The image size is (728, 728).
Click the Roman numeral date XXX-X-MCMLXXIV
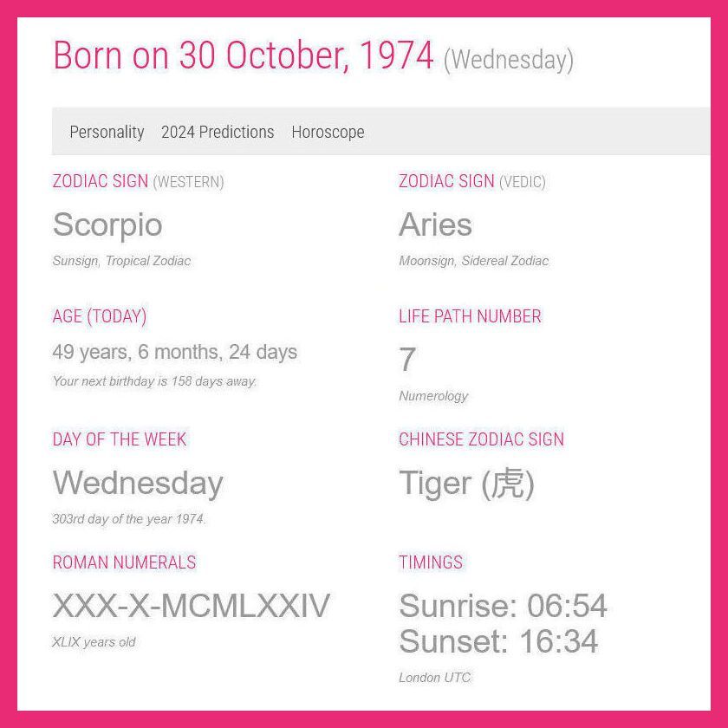(191, 606)
